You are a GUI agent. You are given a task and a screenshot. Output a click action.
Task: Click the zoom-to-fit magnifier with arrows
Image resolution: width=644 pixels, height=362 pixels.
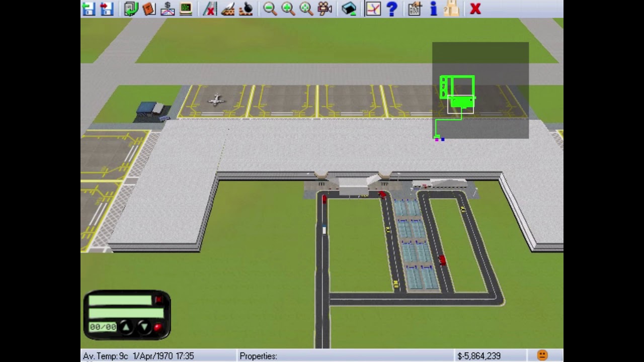[306, 9]
